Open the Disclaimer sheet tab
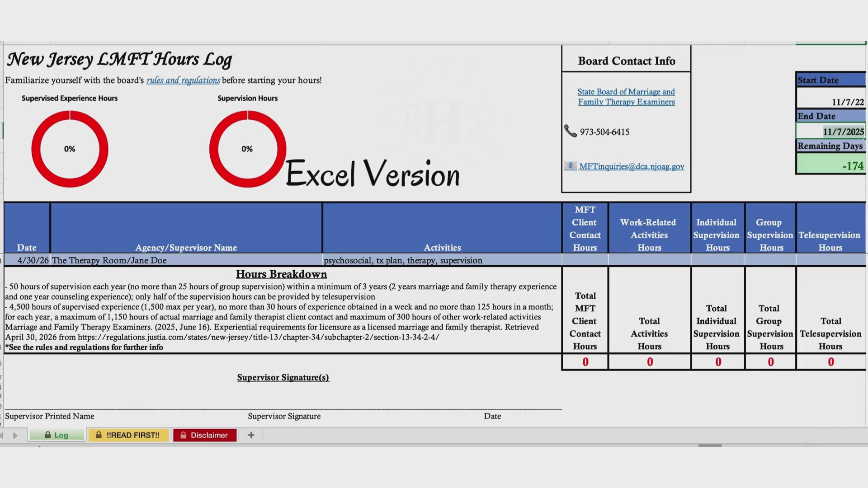 point(205,435)
